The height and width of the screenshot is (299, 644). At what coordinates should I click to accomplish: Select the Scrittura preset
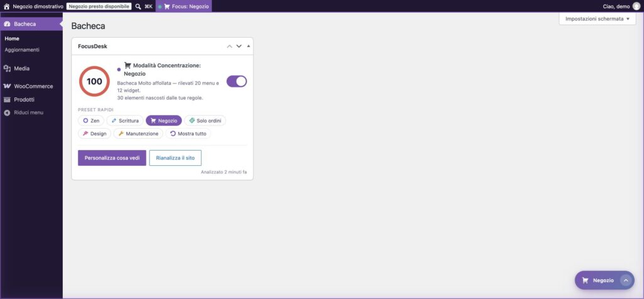pos(125,121)
